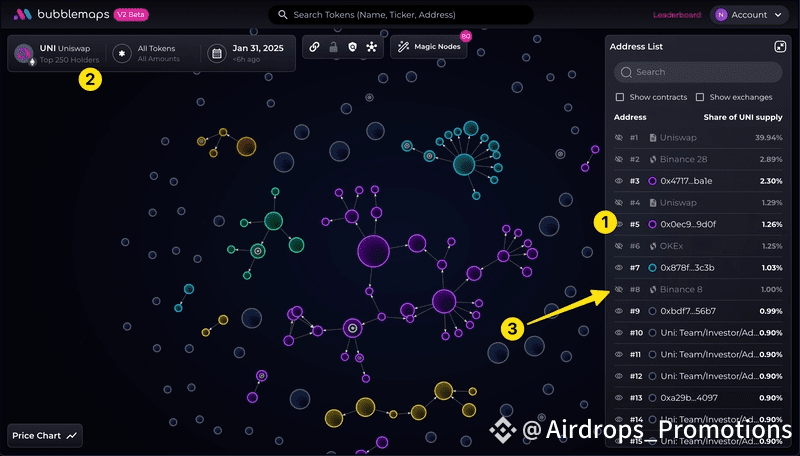Focus the Search Tokens input field

coord(401,15)
